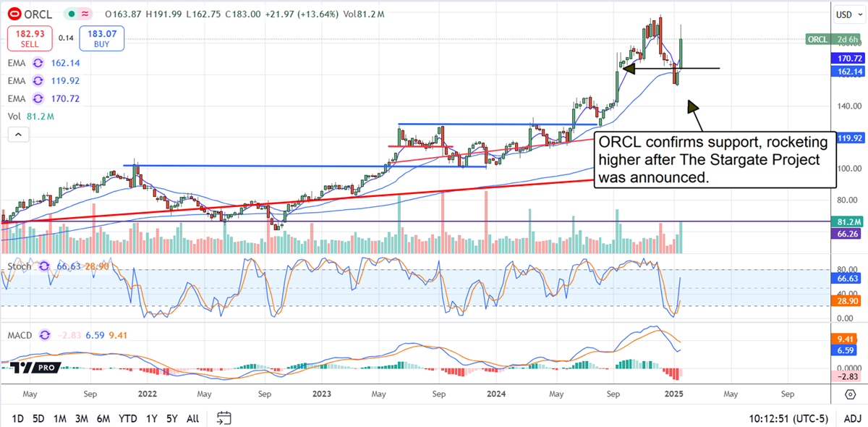Click the SELL 182.93 button

tap(29, 38)
